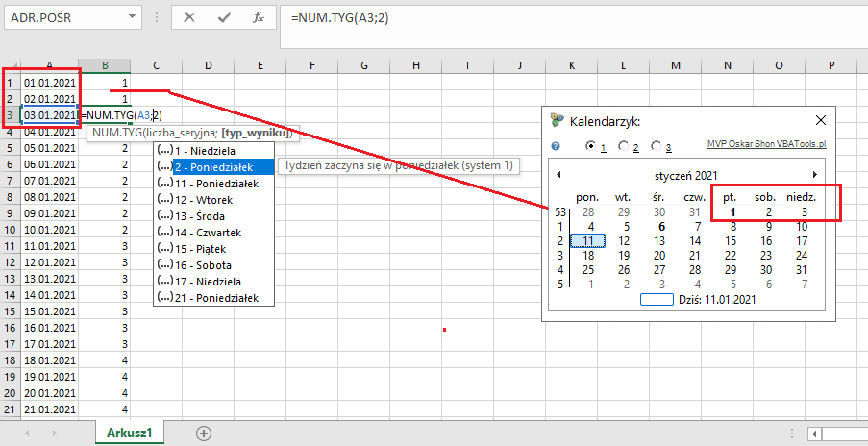Image resolution: width=868 pixels, height=446 pixels.
Task: Click cell containing 21.01.2021
Action: (x=49, y=409)
